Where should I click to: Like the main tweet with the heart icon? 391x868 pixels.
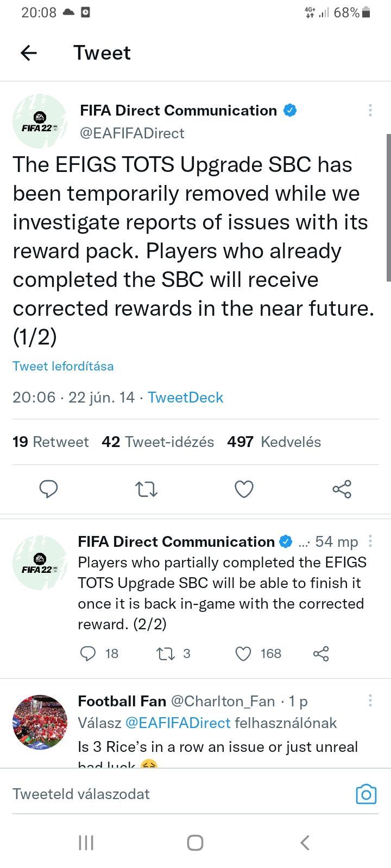[244, 489]
